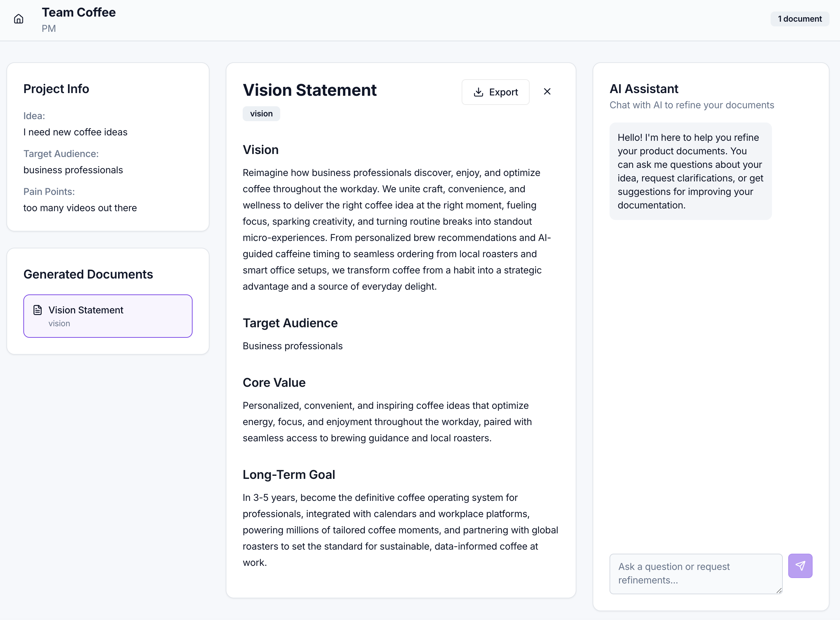Go to the home page icon

coord(18,19)
